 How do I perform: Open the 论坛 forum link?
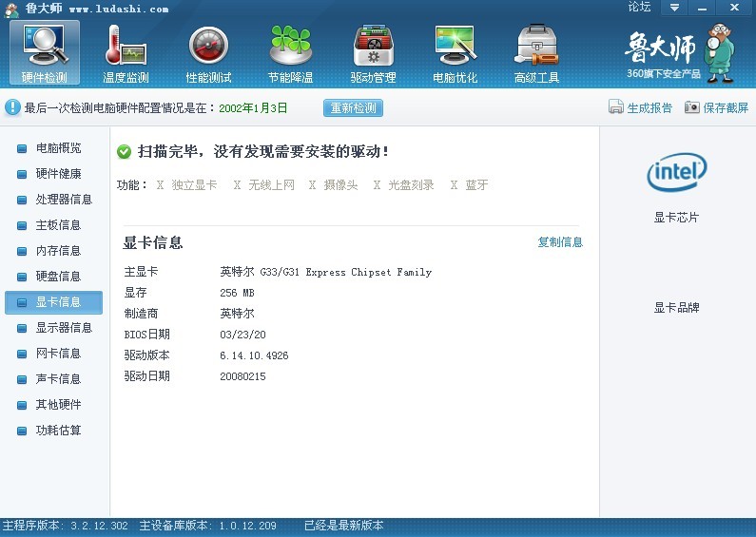coord(640,8)
